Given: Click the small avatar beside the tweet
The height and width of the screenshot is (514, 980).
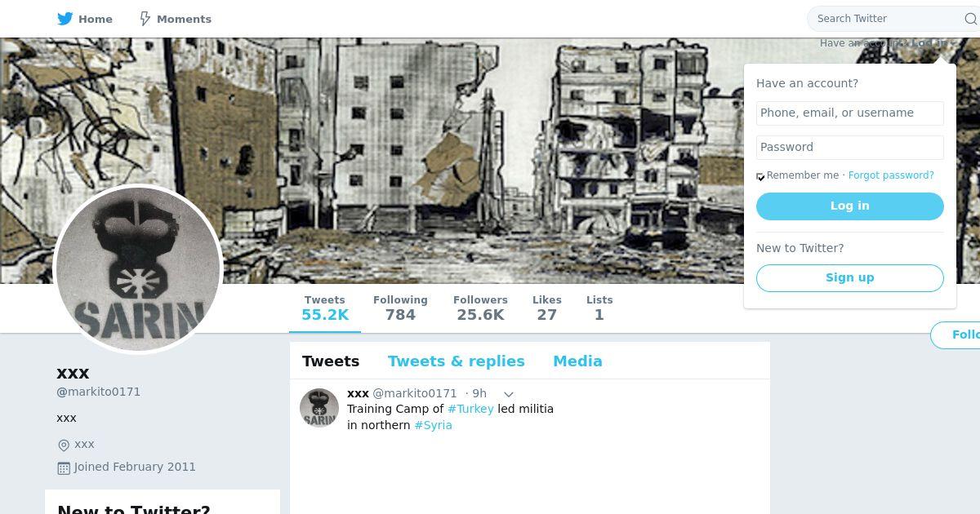Looking at the screenshot, I should [x=319, y=408].
